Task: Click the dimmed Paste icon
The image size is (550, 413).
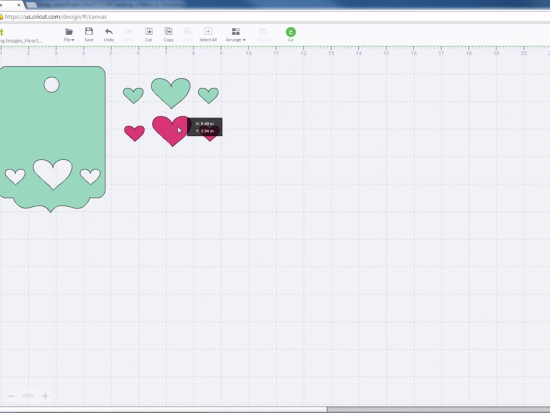Action: click(188, 35)
